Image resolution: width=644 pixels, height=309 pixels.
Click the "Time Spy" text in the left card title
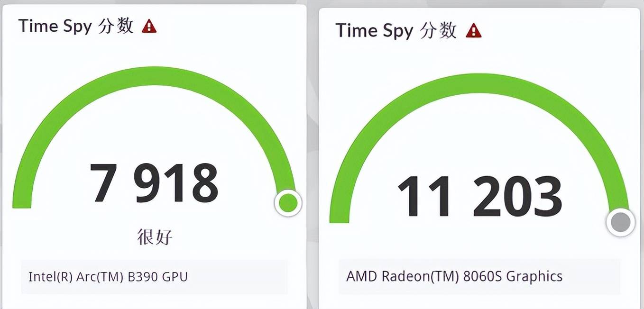tap(55, 26)
